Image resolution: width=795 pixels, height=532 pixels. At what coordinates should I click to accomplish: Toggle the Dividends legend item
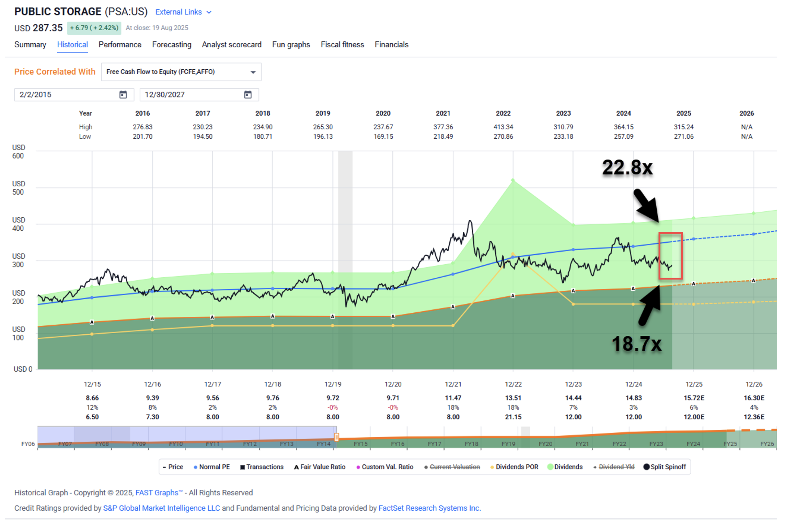point(565,467)
